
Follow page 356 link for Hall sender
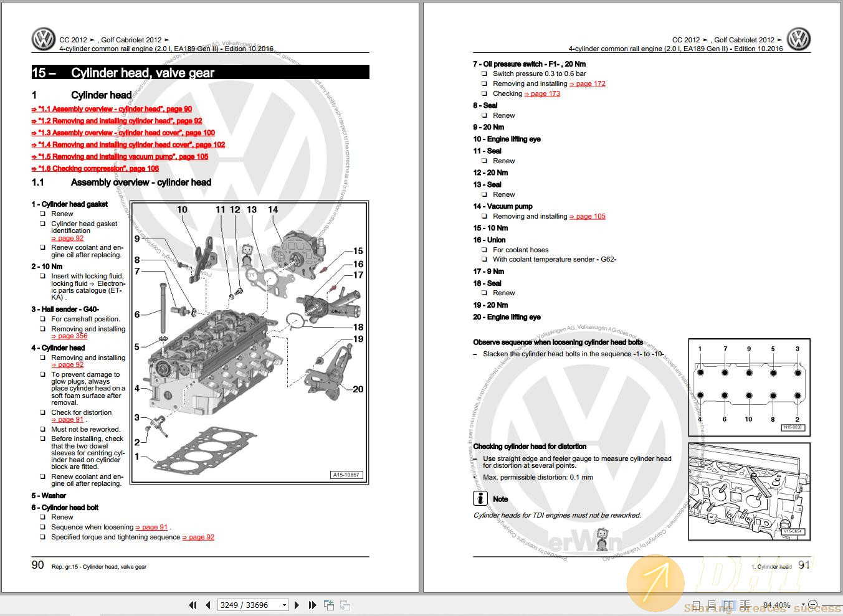point(69,336)
